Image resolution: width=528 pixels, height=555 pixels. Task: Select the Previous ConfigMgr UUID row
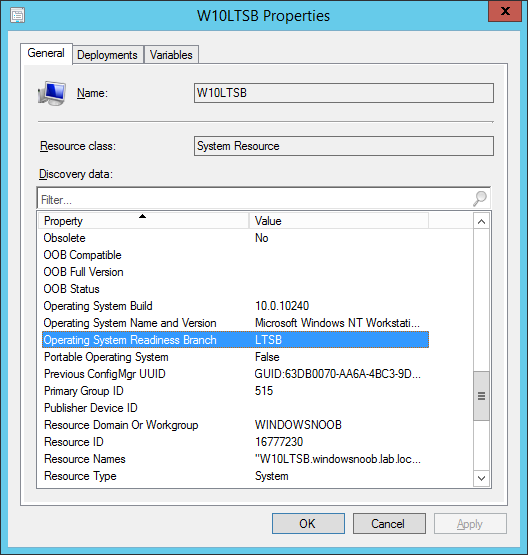[235, 374]
